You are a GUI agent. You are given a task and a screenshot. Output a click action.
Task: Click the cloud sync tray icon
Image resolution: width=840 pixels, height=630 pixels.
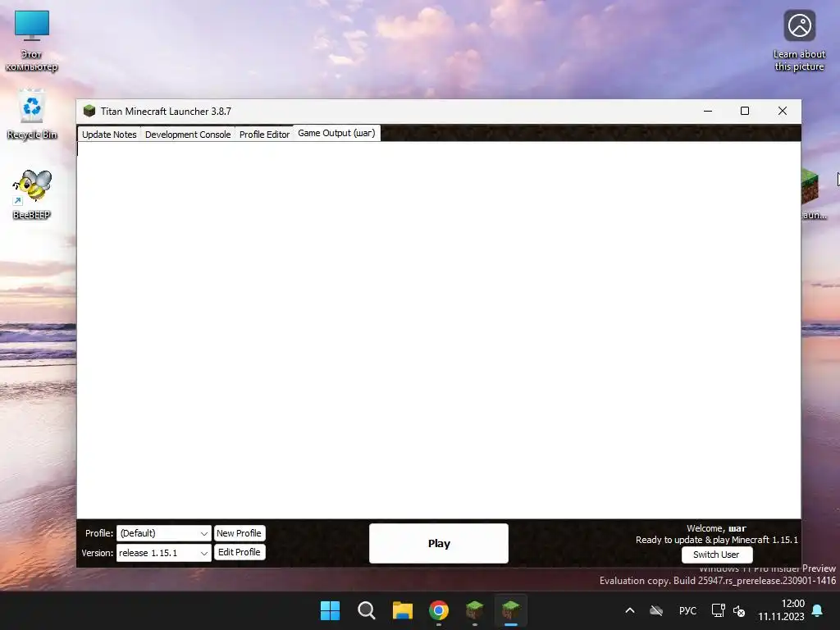656,610
